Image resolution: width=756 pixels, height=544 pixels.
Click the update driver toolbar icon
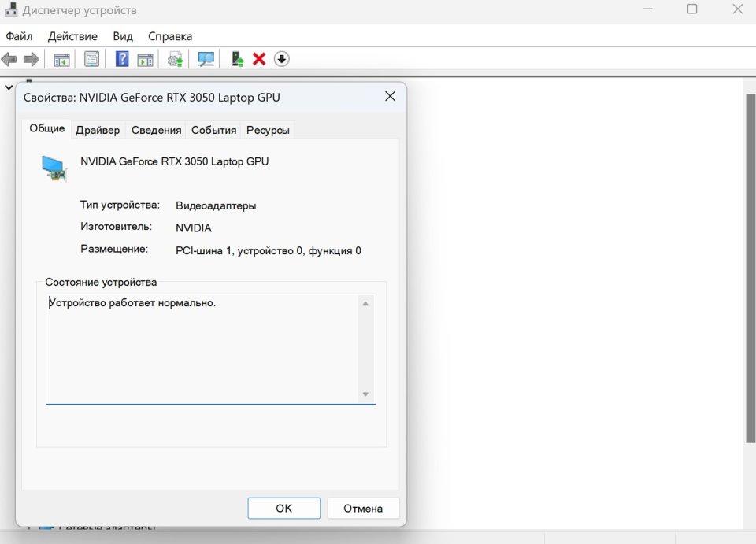(176, 59)
